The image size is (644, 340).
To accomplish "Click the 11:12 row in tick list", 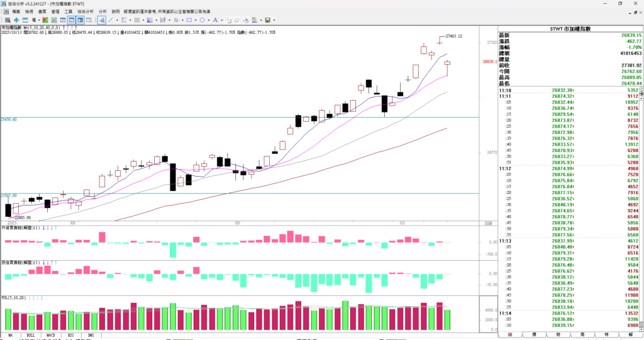I will click(505, 168).
